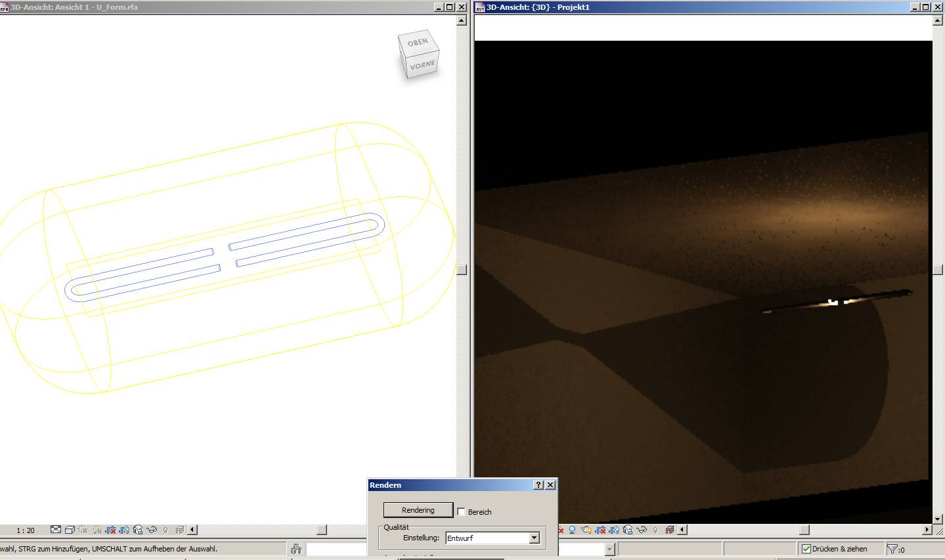Click vertical scroll thumb in Projekt1 view
The width and height of the screenshot is (945, 560).
click(x=938, y=270)
